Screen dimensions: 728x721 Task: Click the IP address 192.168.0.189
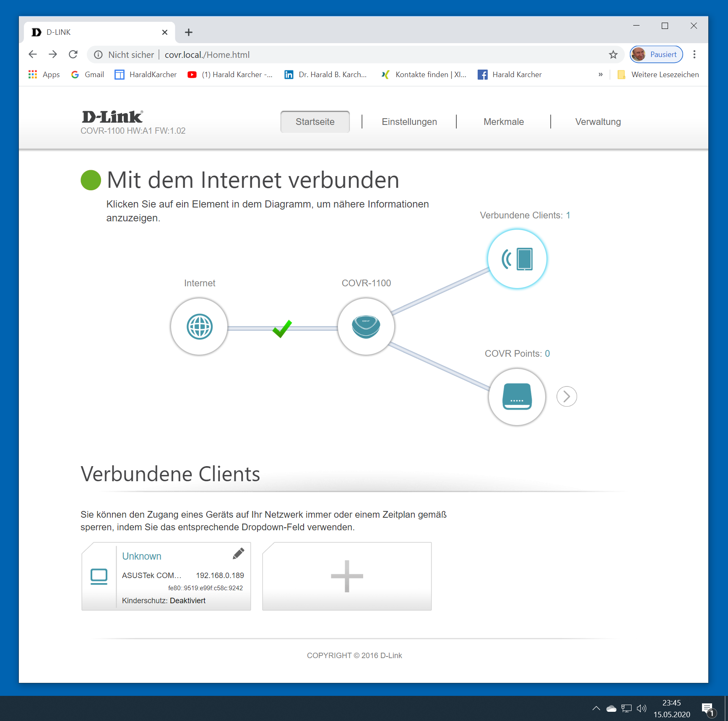tap(220, 576)
